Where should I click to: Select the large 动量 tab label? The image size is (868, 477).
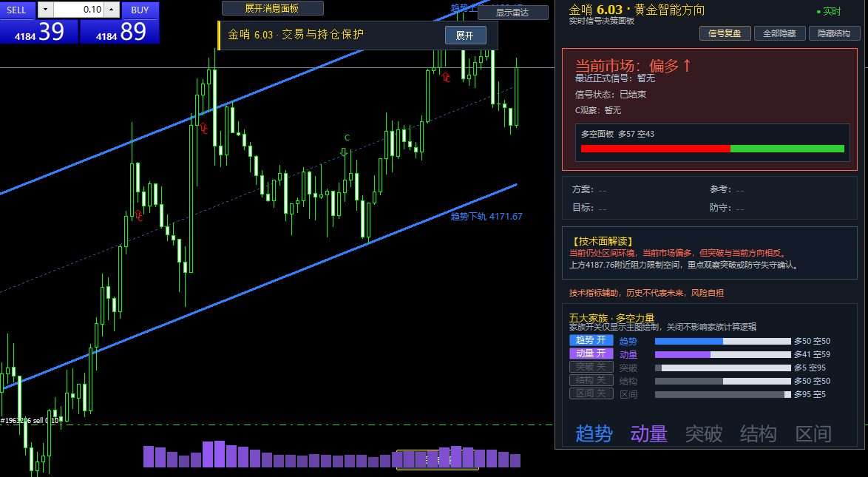click(649, 433)
